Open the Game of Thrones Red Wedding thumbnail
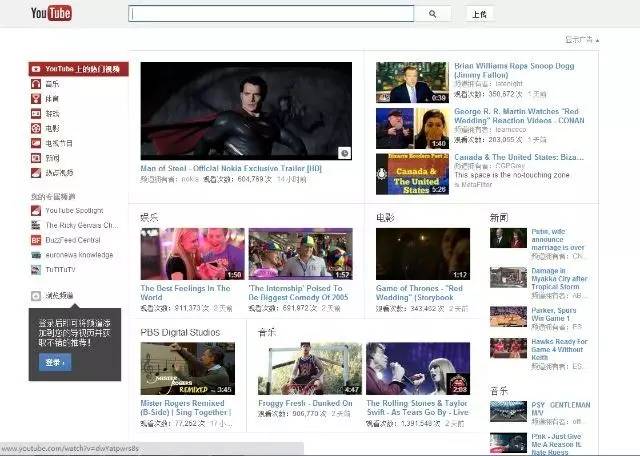Screen dimensions: 640x456 (422, 254)
